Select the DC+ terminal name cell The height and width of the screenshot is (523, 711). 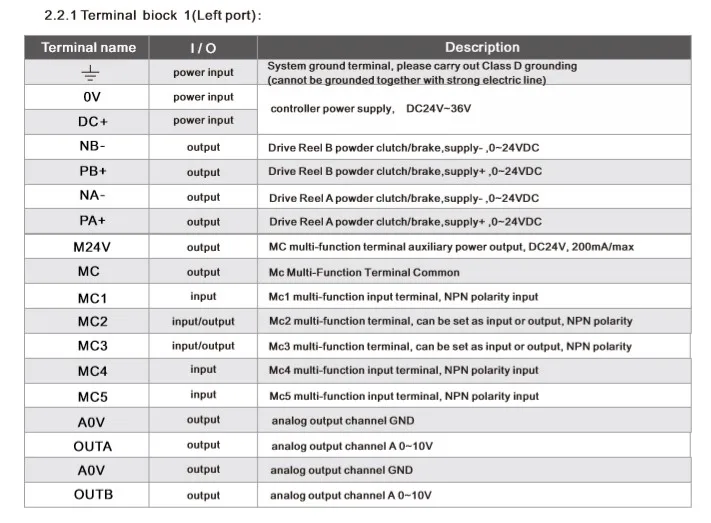point(88,121)
